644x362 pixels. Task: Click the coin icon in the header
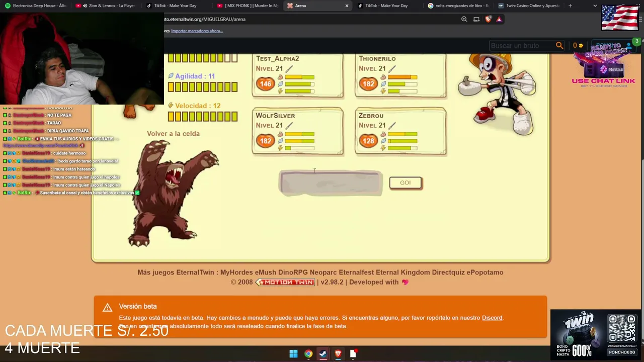point(581,46)
